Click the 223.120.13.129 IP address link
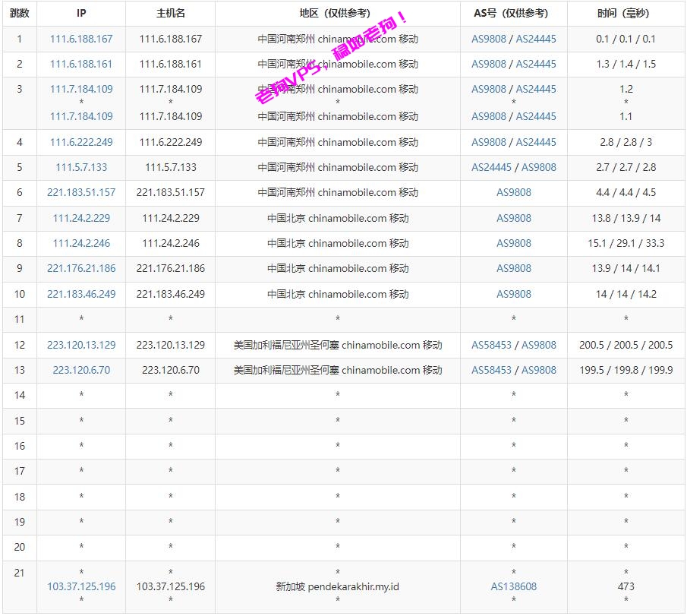 pyautogui.click(x=81, y=345)
